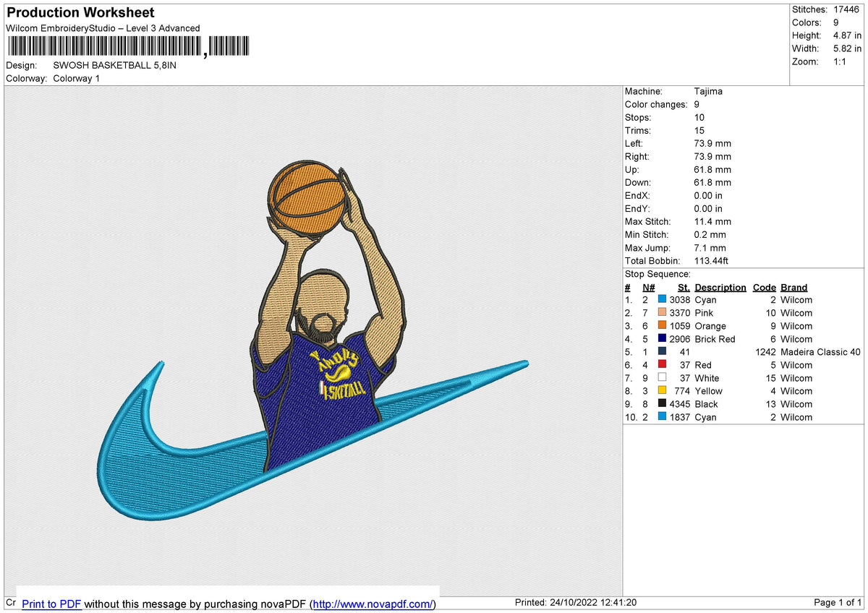Click the 'Pink' description text
The image size is (868, 613).
[704, 312]
